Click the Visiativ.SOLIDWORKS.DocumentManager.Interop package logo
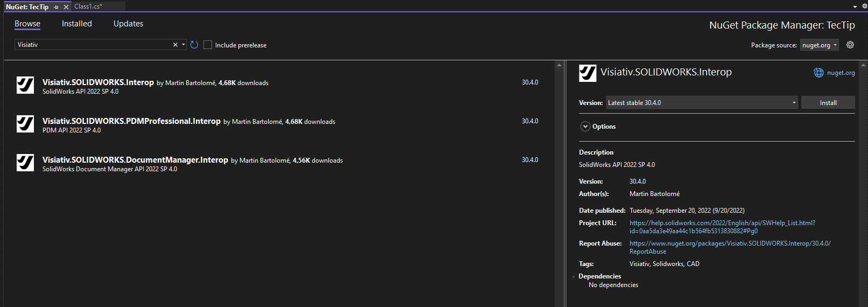The image size is (868, 307). [25, 163]
